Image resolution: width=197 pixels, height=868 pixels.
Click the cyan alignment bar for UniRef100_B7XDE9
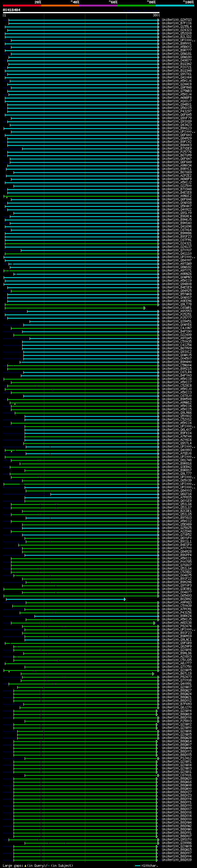(x=90, y=149)
